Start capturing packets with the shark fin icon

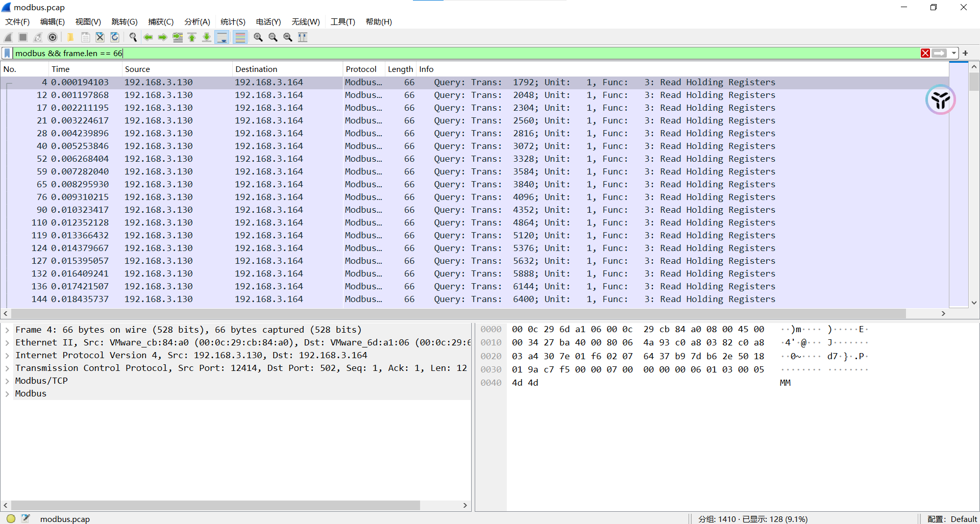point(8,37)
